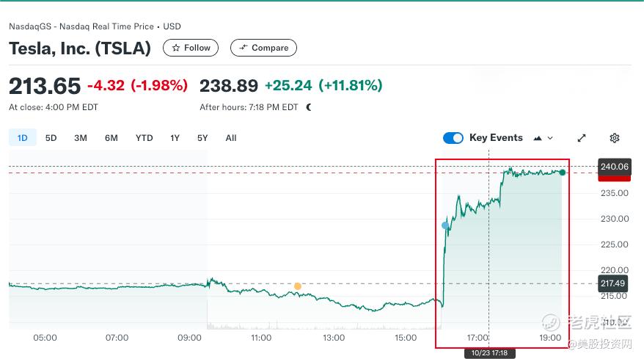Select the 1Y time range
The image size is (644, 359).
pyautogui.click(x=175, y=138)
